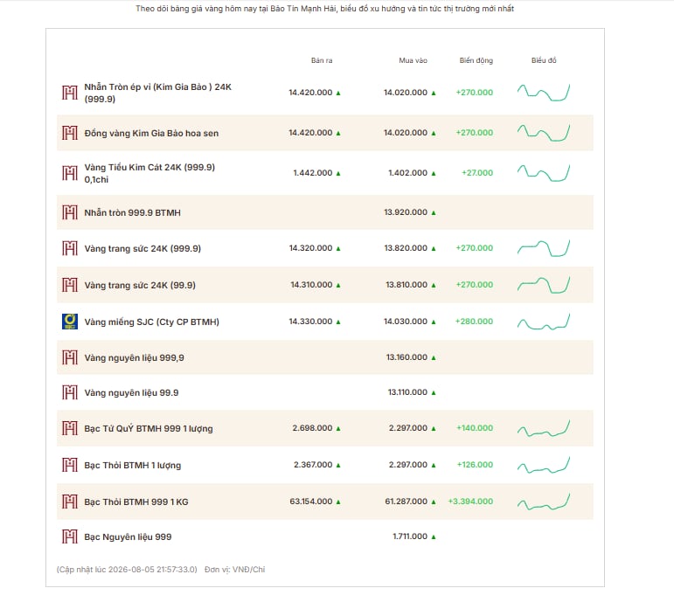Select product name Vàng nguyên liệu 999,9

(x=134, y=358)
